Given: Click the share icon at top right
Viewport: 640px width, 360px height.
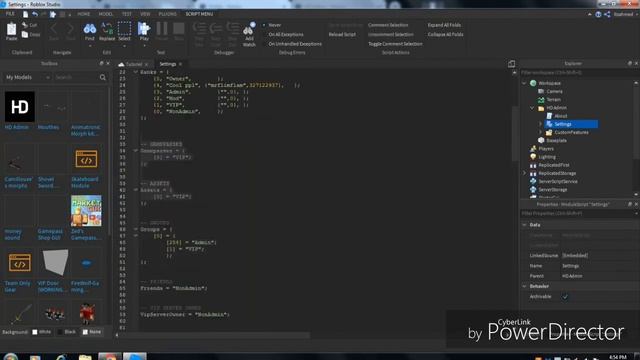Looking at the screenshot, I should (x=607, y=14).
